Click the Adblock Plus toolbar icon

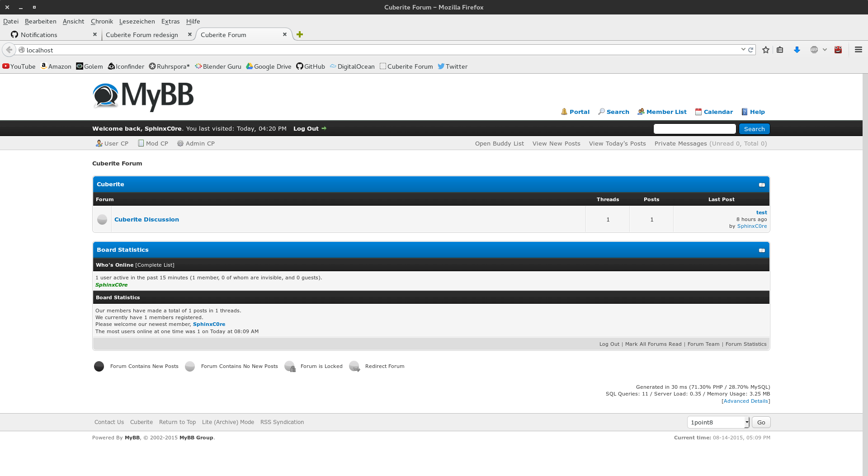814,50
